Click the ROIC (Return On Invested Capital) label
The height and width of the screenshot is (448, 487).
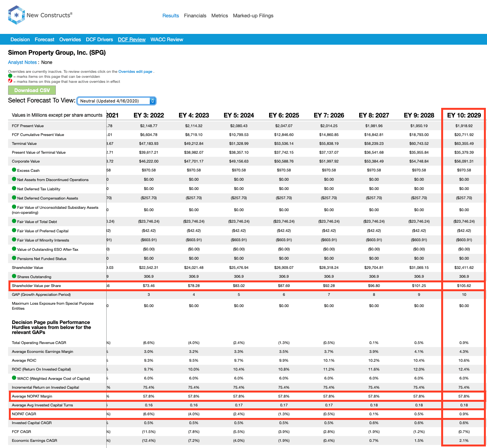[x=41, y=369]
